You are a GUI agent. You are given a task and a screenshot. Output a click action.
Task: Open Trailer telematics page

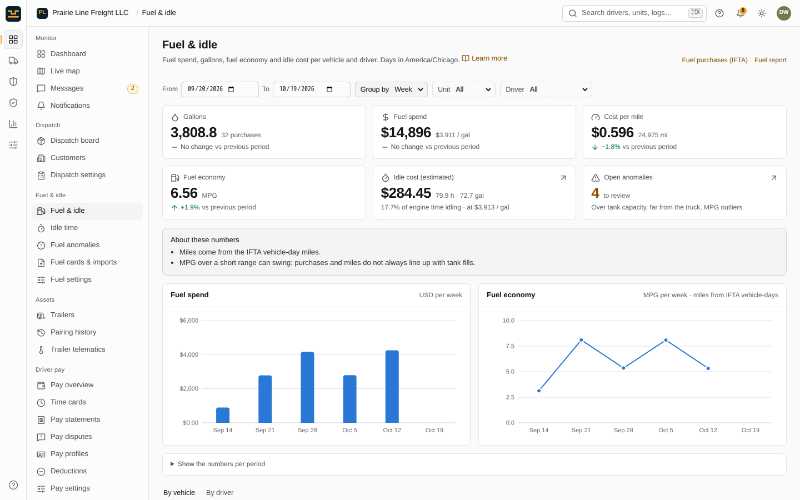(88, 349)
